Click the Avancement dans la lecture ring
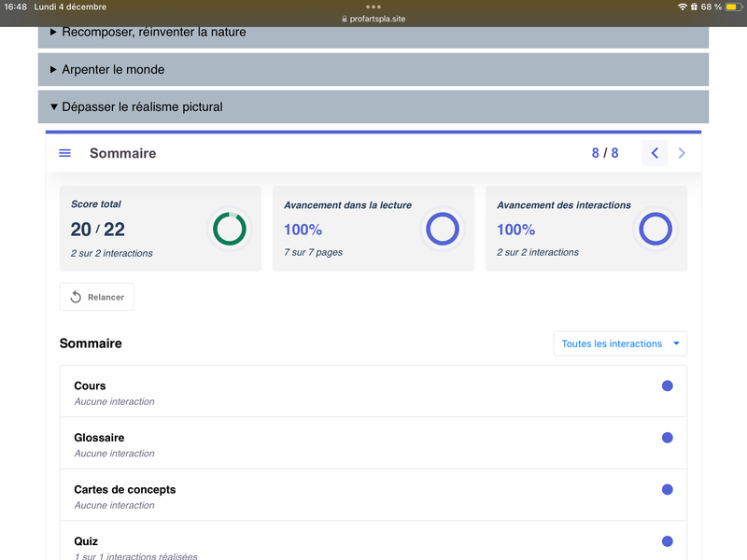 pyautogui.click(x=442, y=229)
